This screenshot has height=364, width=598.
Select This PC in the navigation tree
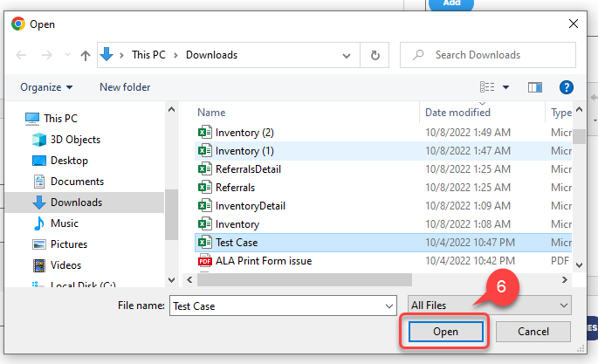[x=60, y=119]
